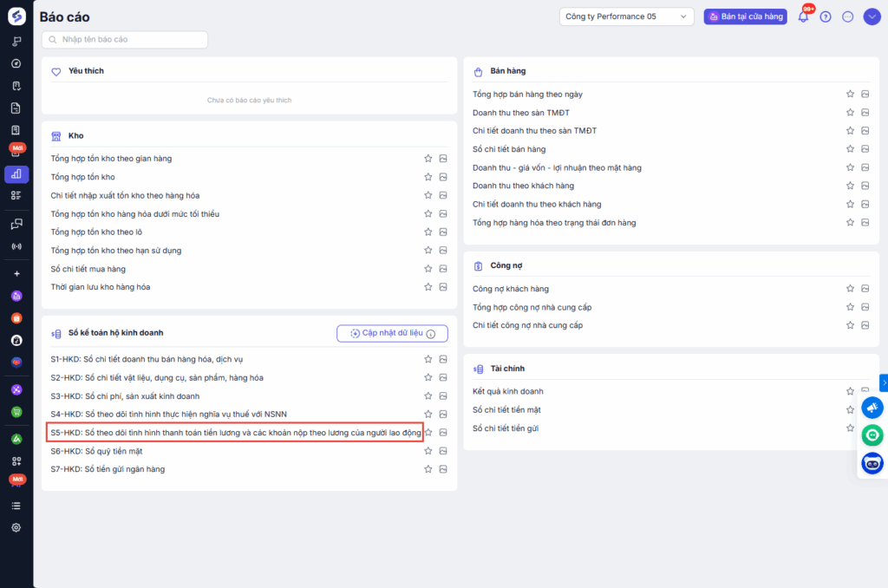Click the chart icon next to Tổng hợp tồn kho
Viewport: 888px width, 588px height.
443,177
